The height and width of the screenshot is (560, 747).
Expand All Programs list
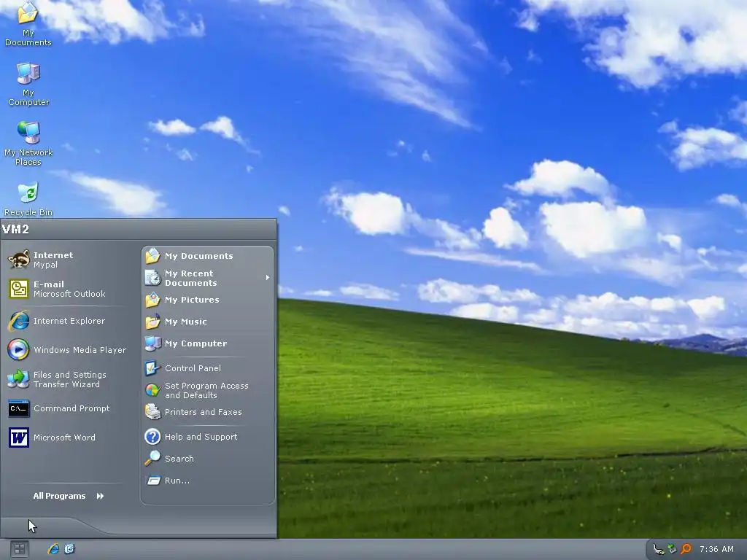[68, 496]
